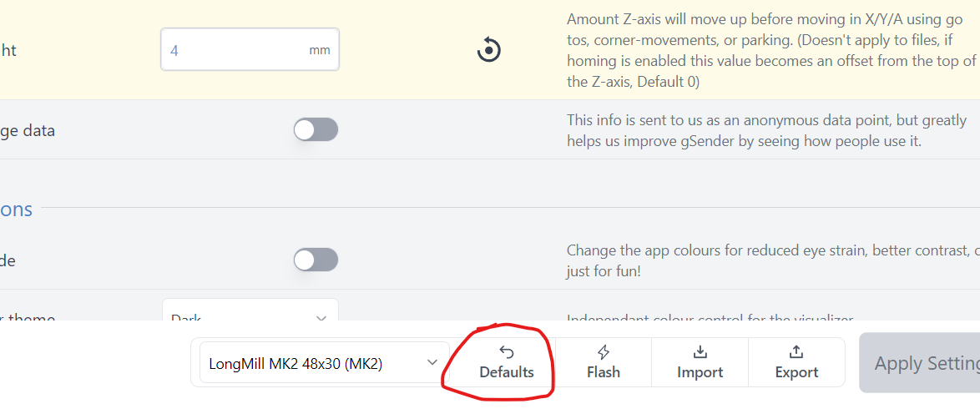Click the Export button label
Screen dimensions: 980x414
(x=796, y=372)
